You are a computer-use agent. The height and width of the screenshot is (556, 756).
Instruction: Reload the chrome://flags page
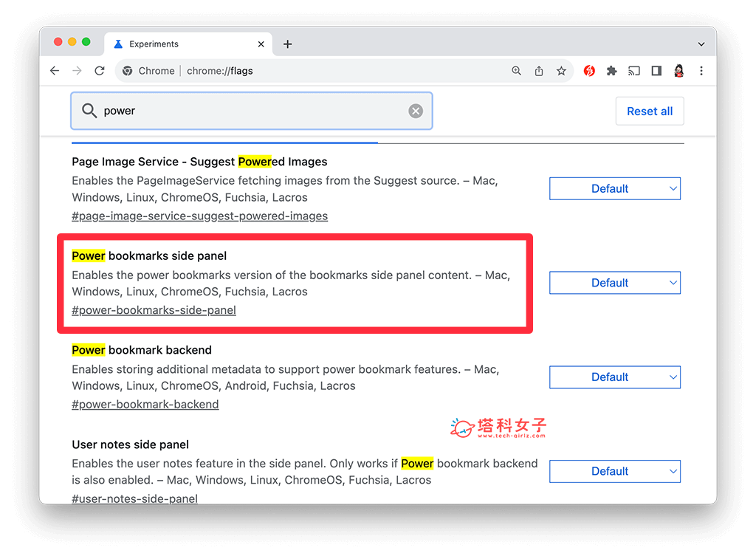(100, 71)
